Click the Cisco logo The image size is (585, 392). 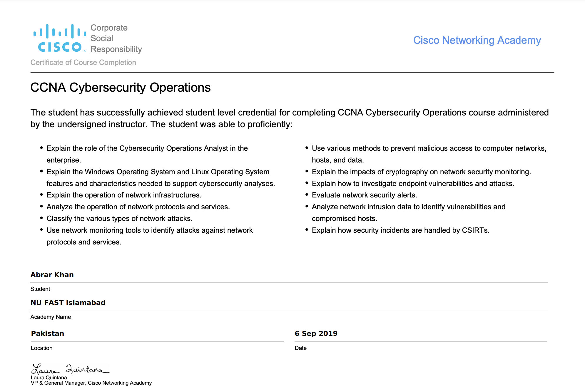(60, 38)
